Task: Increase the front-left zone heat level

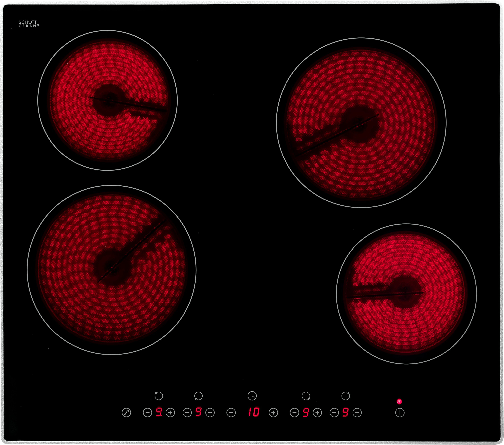Action: pyautogui.click(x=210, y=412)
